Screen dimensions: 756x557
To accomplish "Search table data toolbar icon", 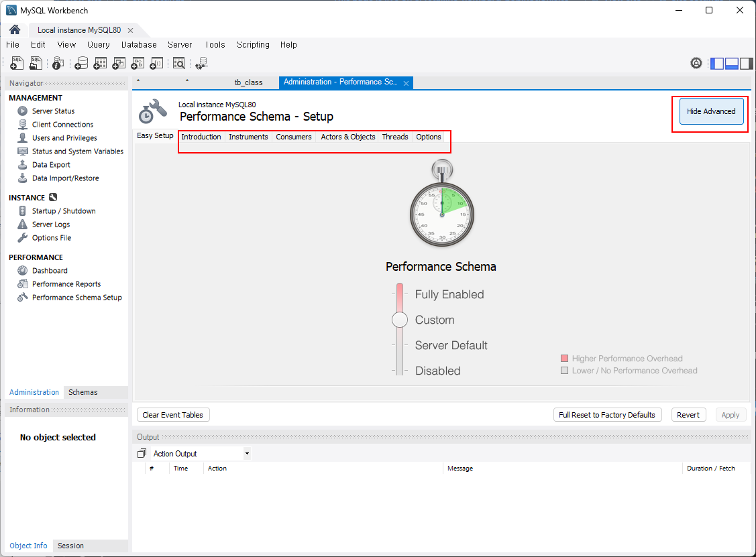I will (x=179, y=63).
